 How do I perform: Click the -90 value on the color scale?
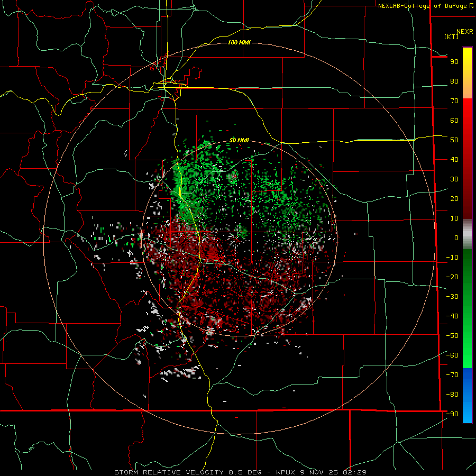452,414
